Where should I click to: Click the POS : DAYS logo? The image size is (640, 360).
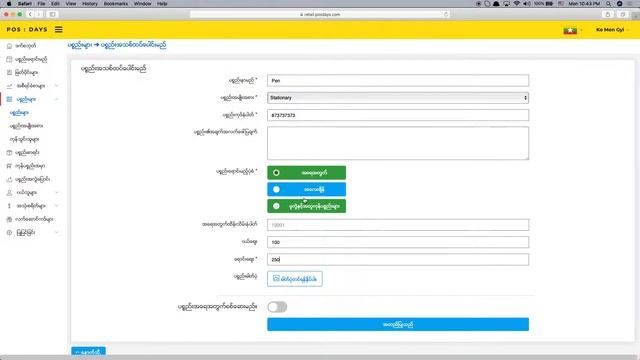(27, 29)
